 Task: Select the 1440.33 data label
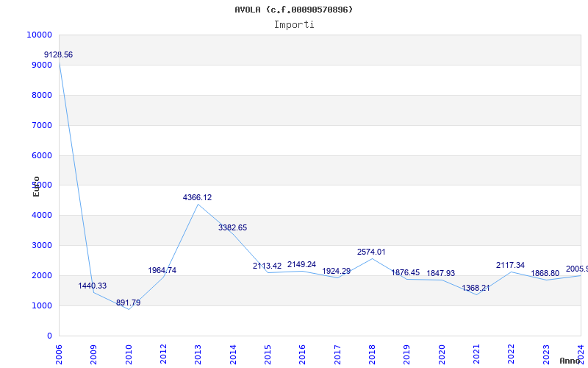coord(93,286)
